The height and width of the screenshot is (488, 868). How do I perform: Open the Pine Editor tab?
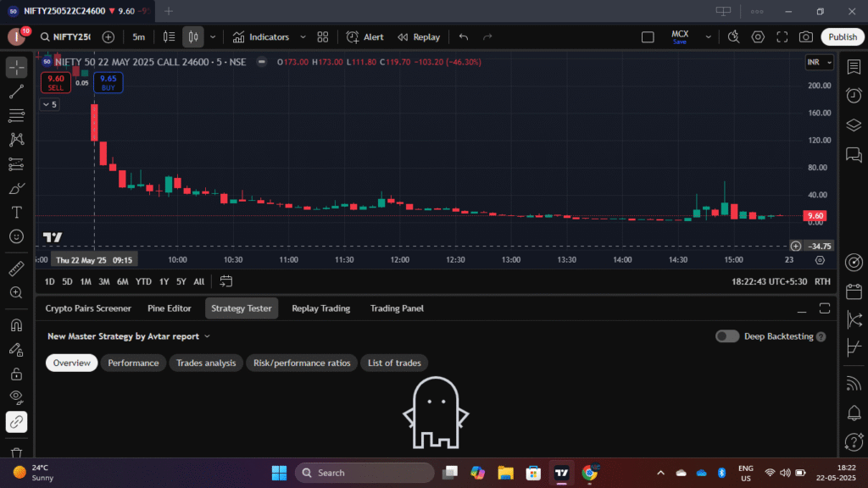[169, 308]
